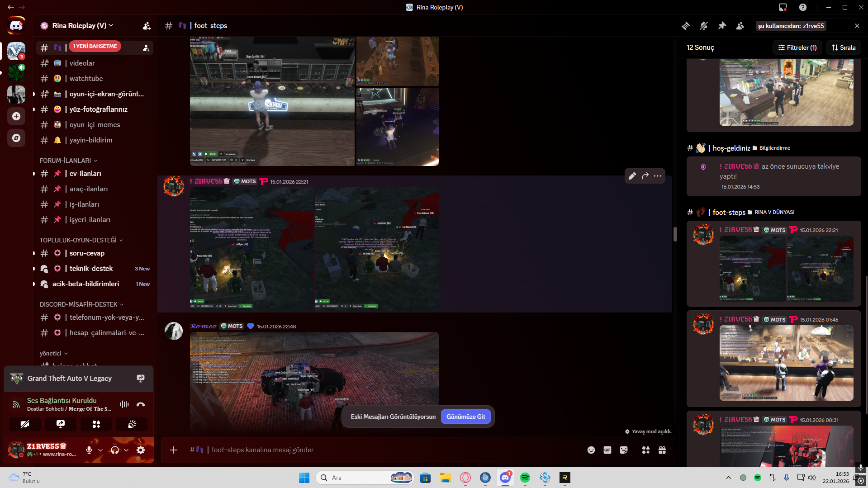Open the Threads panel in channel header
The image size is (868, 488).
tap(686, 26)
